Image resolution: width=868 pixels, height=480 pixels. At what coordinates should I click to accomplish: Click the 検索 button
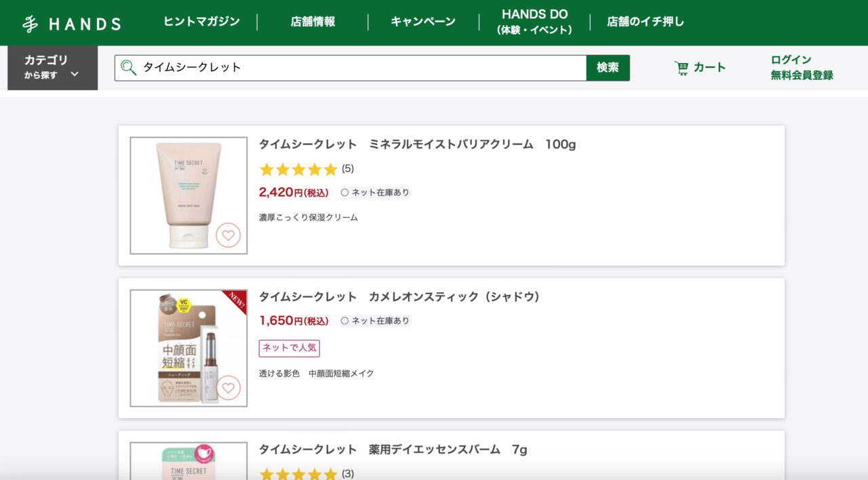(608, 68)
